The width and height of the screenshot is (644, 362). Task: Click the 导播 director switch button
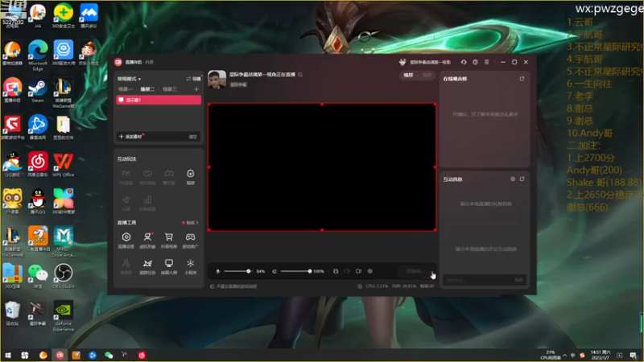click(x=193, y=79)
